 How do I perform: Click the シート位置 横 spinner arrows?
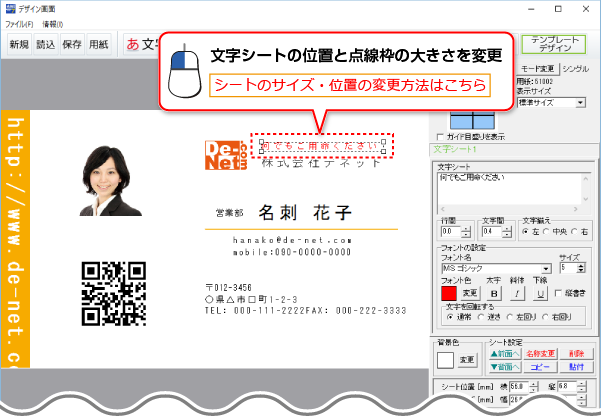(x=534, y=386)
